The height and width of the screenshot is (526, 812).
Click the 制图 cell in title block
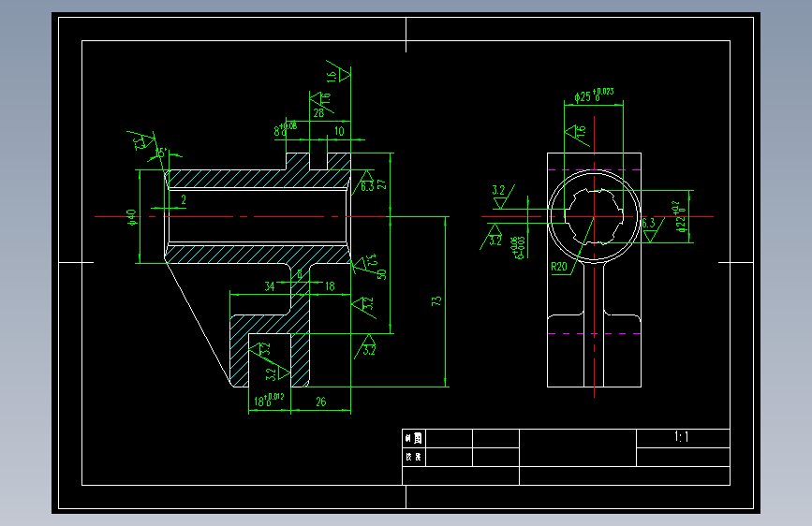(414, 439)
